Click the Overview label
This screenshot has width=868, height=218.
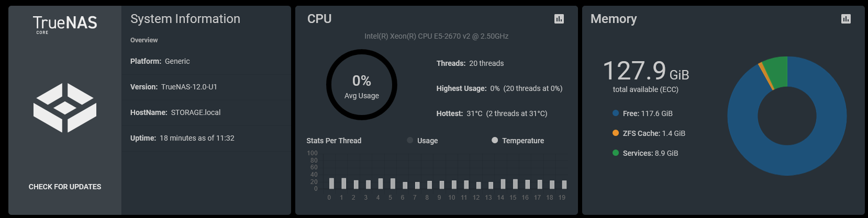click(144, 40)
